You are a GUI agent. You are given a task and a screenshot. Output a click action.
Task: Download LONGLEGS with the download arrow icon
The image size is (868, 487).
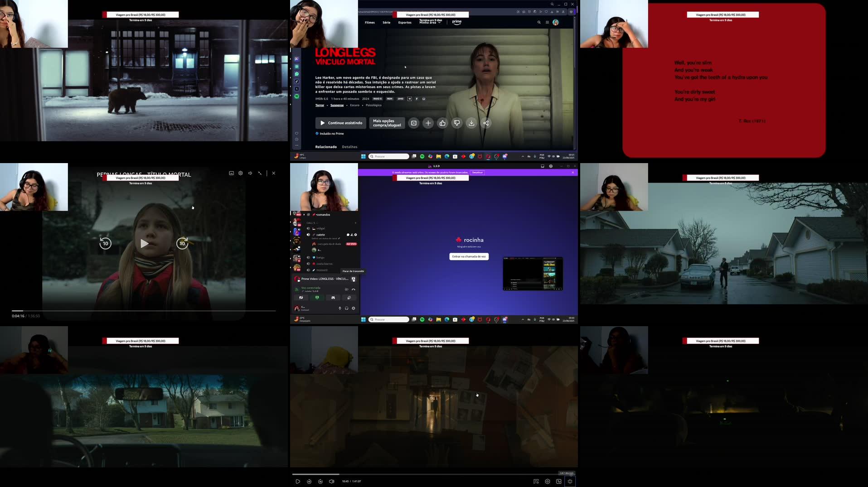[x=471, y=123]
